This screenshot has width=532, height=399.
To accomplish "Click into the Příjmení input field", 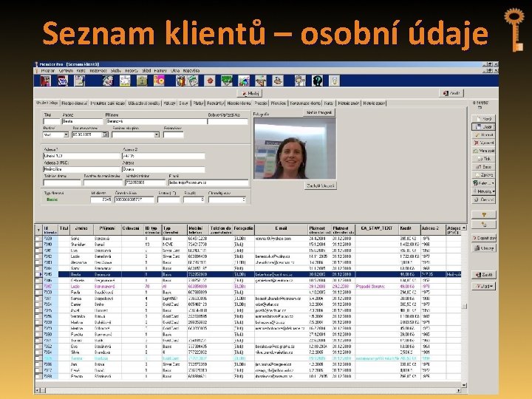I will 156,121.
